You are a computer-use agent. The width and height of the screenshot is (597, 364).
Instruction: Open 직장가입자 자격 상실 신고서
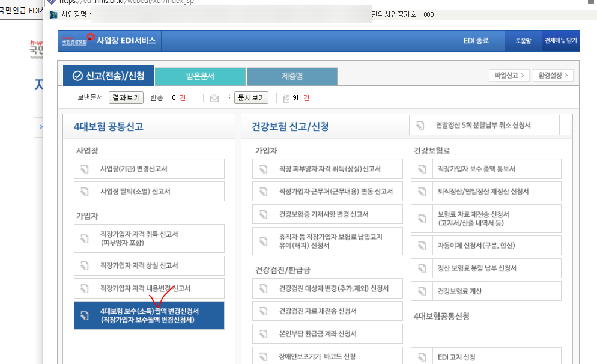149,265
